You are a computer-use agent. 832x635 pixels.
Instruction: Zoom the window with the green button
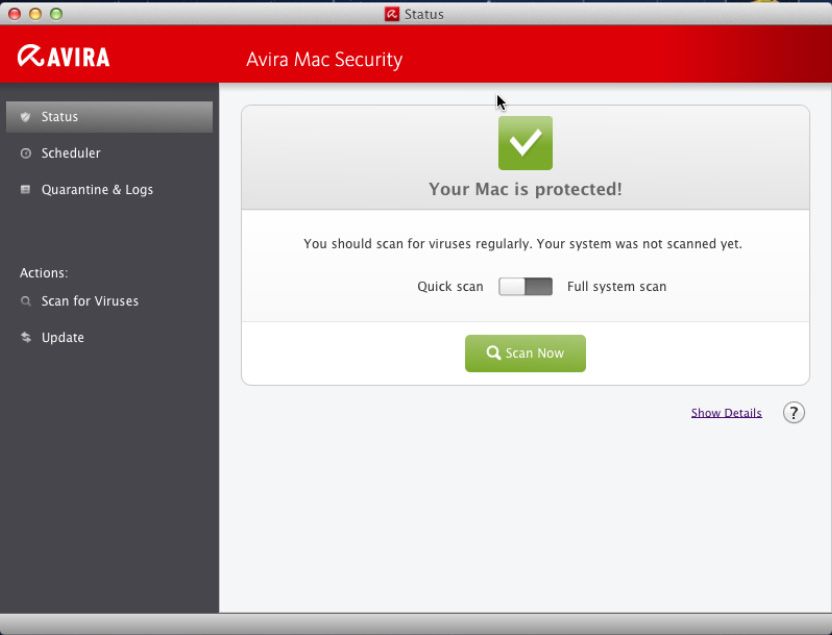(56, 14)
